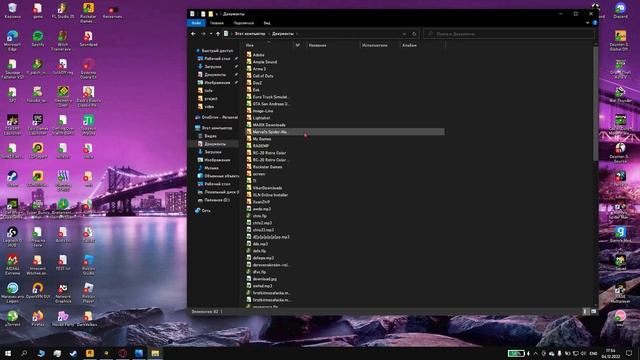The width and height of the screenshot is (640, 360).
Task: Open taskbar search magnifier
Action: point(24,353)
